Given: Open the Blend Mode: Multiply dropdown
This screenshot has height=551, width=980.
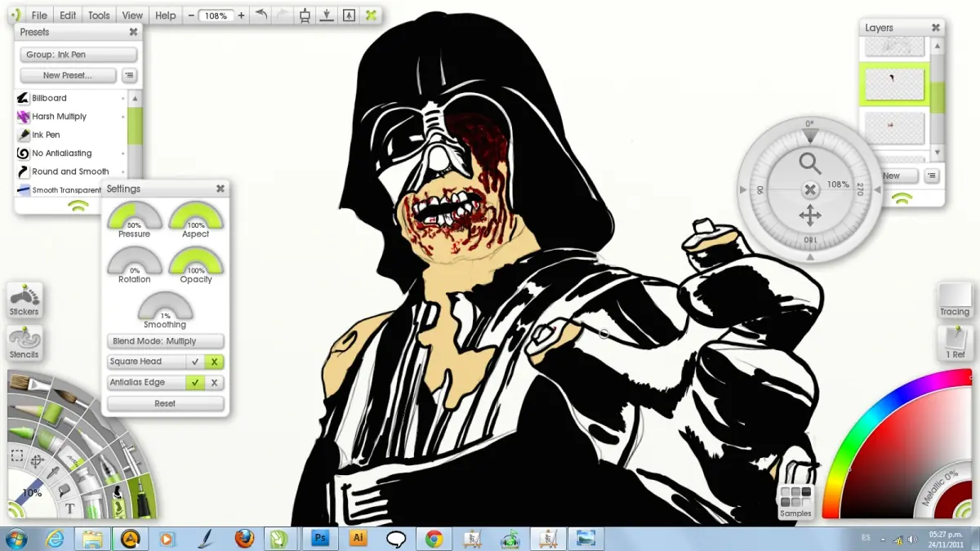Looking at the screenshot, I should (x=165, y=341).
